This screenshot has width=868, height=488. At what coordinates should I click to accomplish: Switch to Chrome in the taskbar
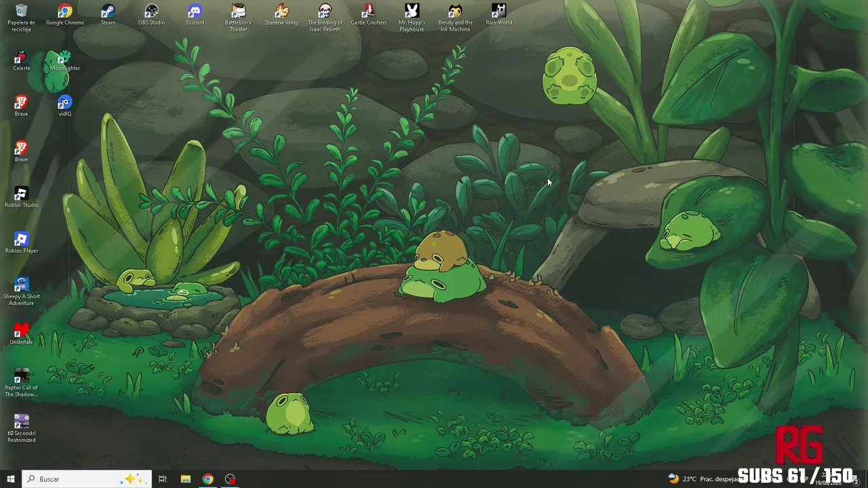pyautogui.click(x=208, y=479)
